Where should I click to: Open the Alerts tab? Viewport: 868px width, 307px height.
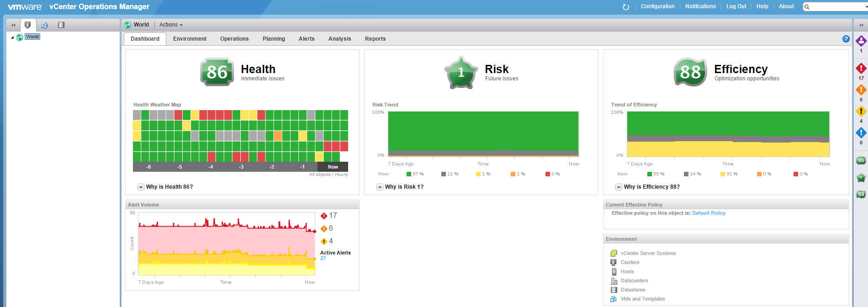[x=307, y=39]
